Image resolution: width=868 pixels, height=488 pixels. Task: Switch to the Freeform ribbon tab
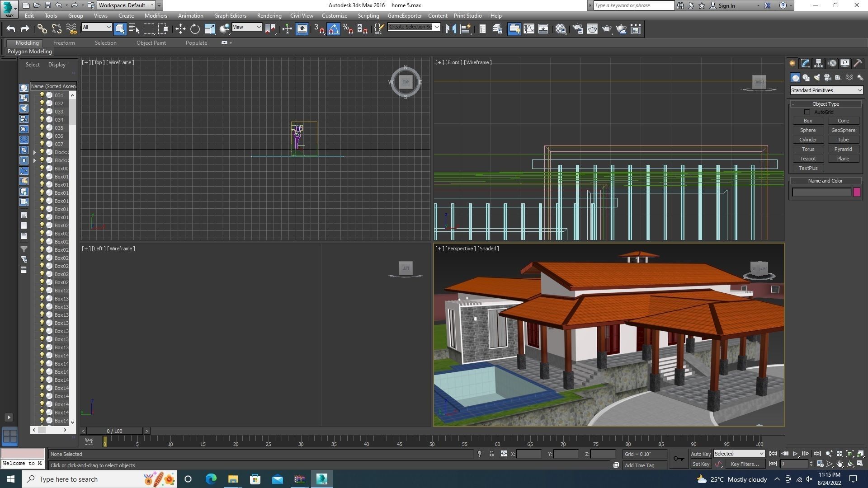click(x=64, y=43)
